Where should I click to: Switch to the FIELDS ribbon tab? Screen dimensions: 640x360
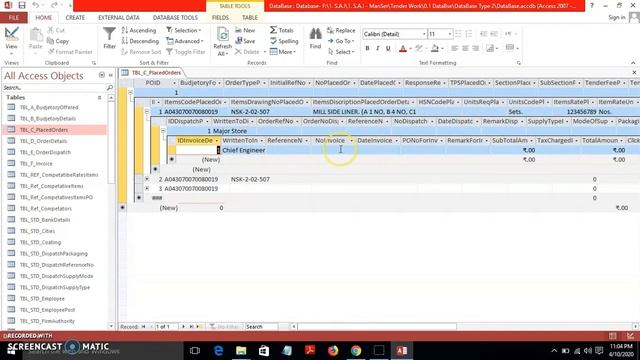(220, 18)
